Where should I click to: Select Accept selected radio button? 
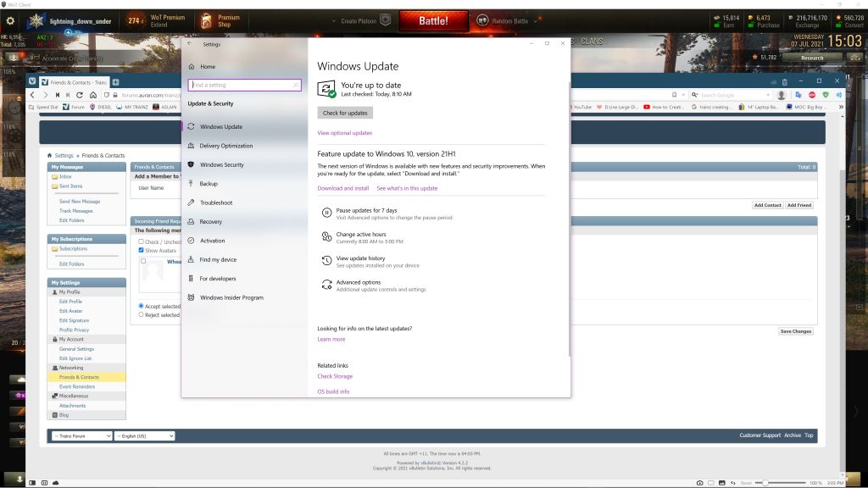click(142, 306)
